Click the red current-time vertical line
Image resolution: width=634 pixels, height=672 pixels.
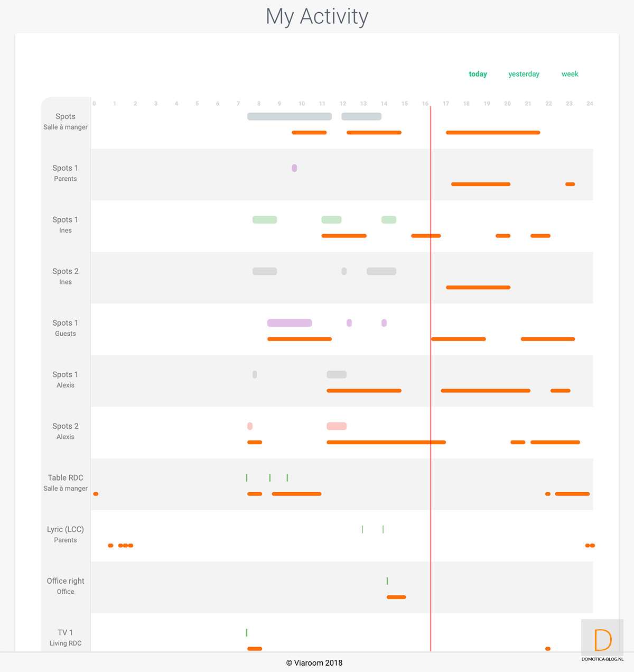[x=431, y=370]
